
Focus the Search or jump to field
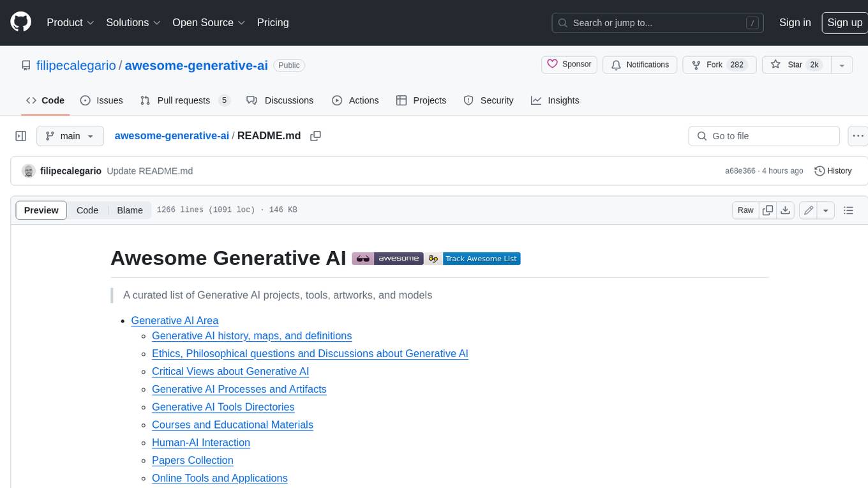tap(658, 23)
